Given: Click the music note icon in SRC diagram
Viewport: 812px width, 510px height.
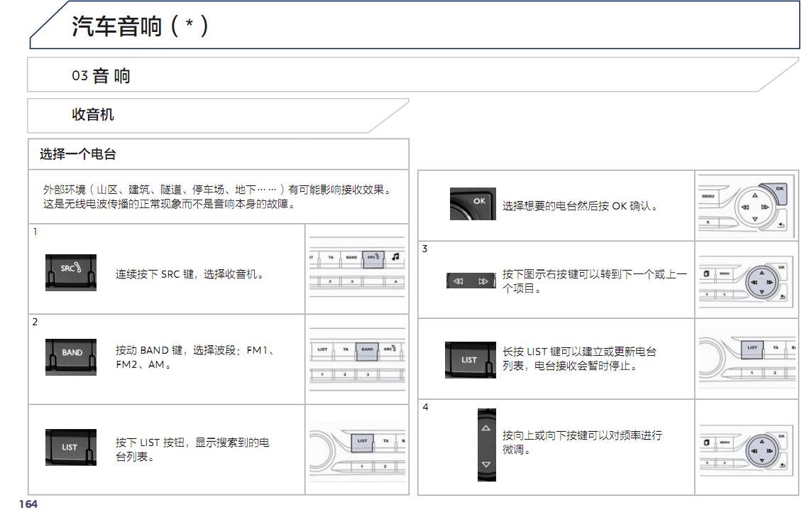Looking at the screenshot, I should 395,256.
